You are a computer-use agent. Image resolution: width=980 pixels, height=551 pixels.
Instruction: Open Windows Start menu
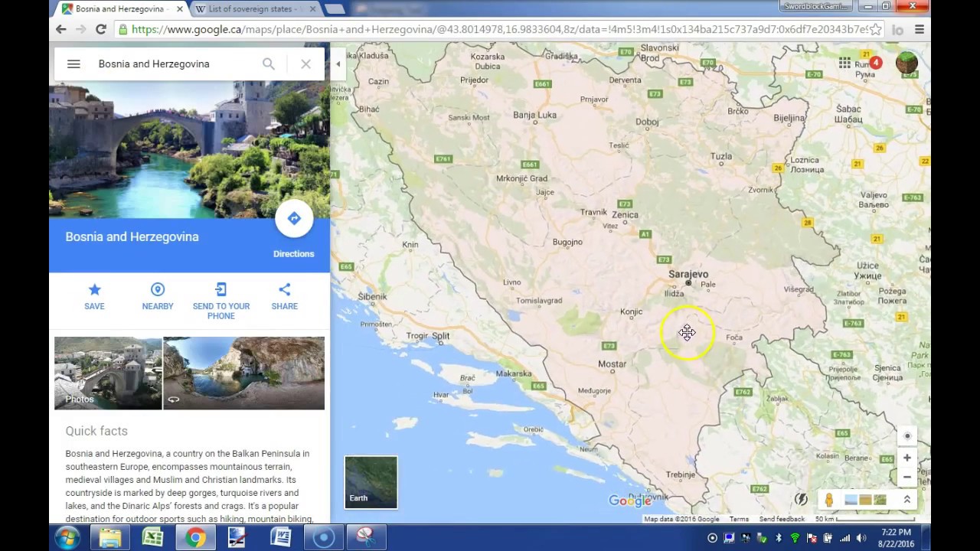point(67,538)
